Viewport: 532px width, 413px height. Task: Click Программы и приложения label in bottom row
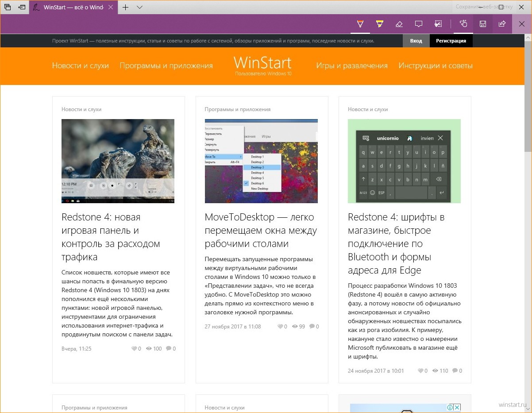click(x=94, y=408)
